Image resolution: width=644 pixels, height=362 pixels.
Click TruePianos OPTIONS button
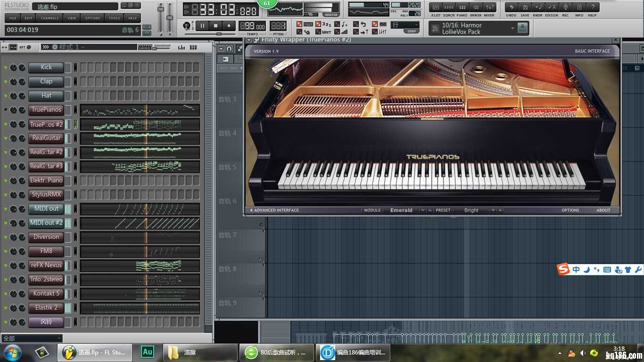[x=570, y=210]
